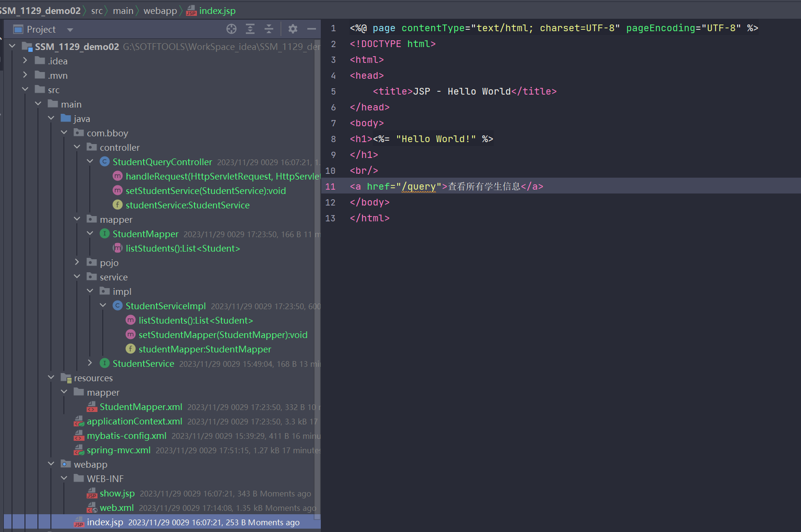Click the spring-mvc.xml file icon

pos(79,450)
